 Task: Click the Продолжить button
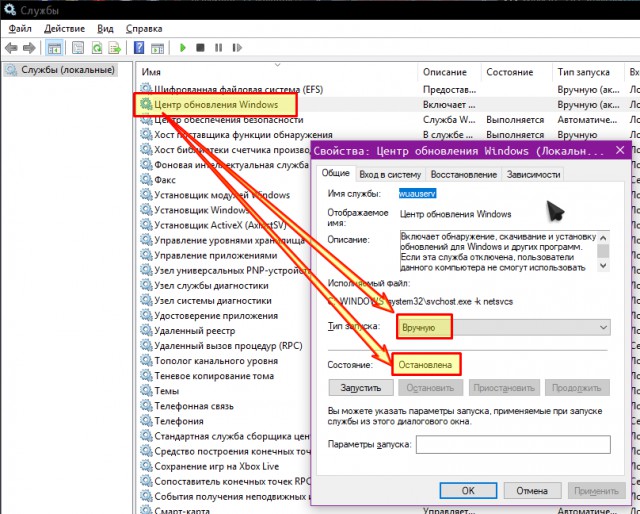577,387
